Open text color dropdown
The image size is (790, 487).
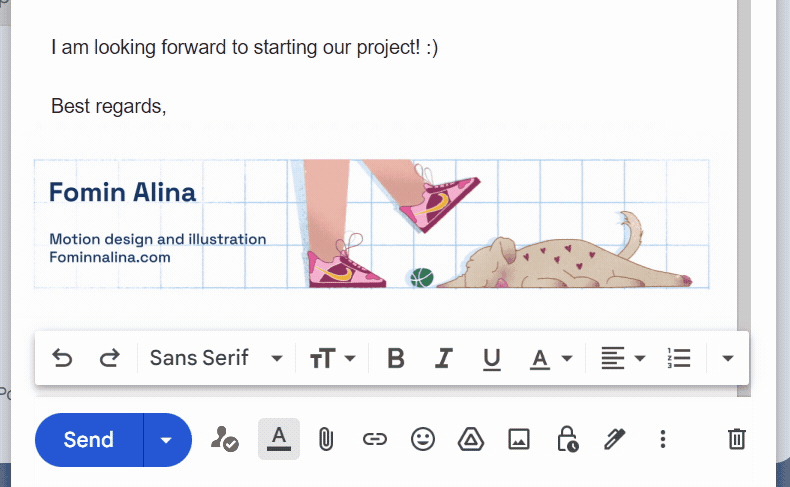[x=551, y=358]
